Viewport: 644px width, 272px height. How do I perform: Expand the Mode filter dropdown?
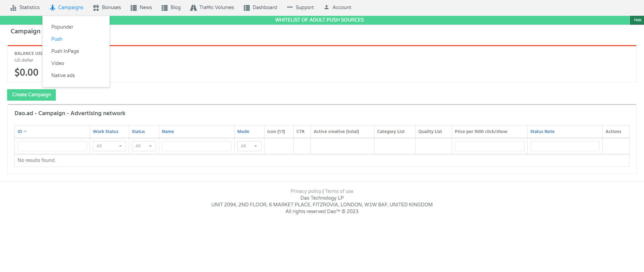coord(249,146)
